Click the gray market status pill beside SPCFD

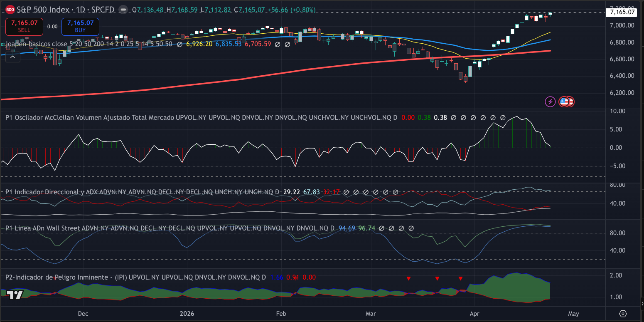[123, 10]
